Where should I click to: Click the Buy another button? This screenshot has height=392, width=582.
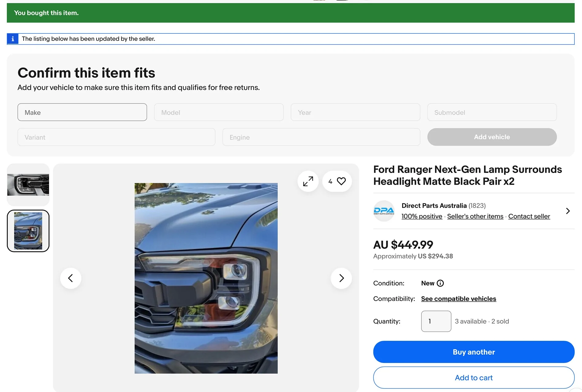(474, 352)
